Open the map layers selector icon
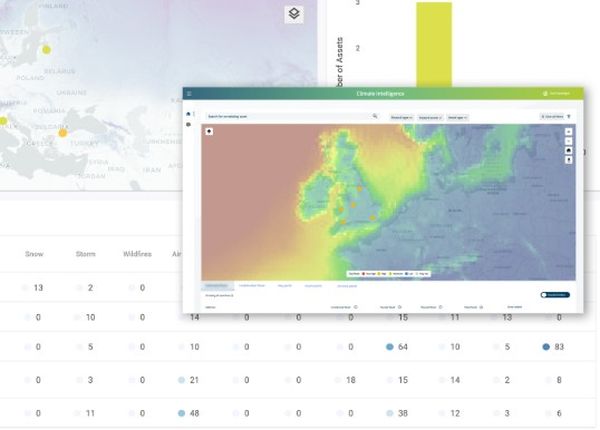The width and height of the screenshot is (600, 430). coord(294,14)
